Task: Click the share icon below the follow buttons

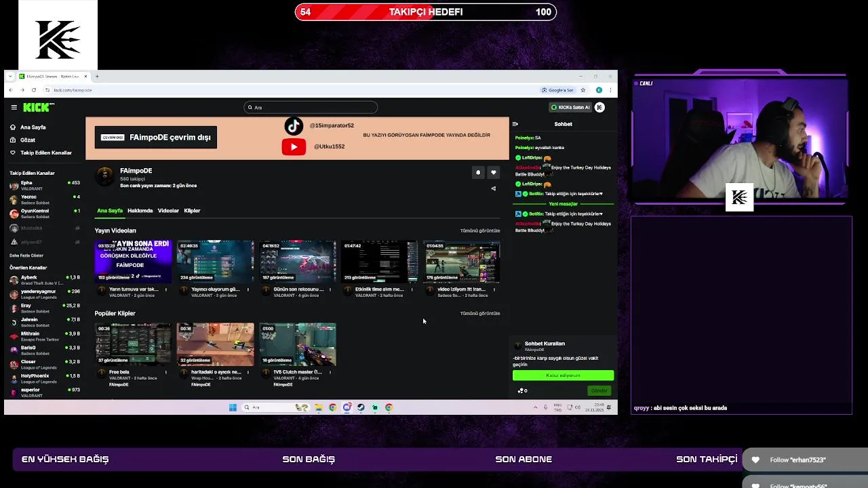Action: [x=493, y=188]
